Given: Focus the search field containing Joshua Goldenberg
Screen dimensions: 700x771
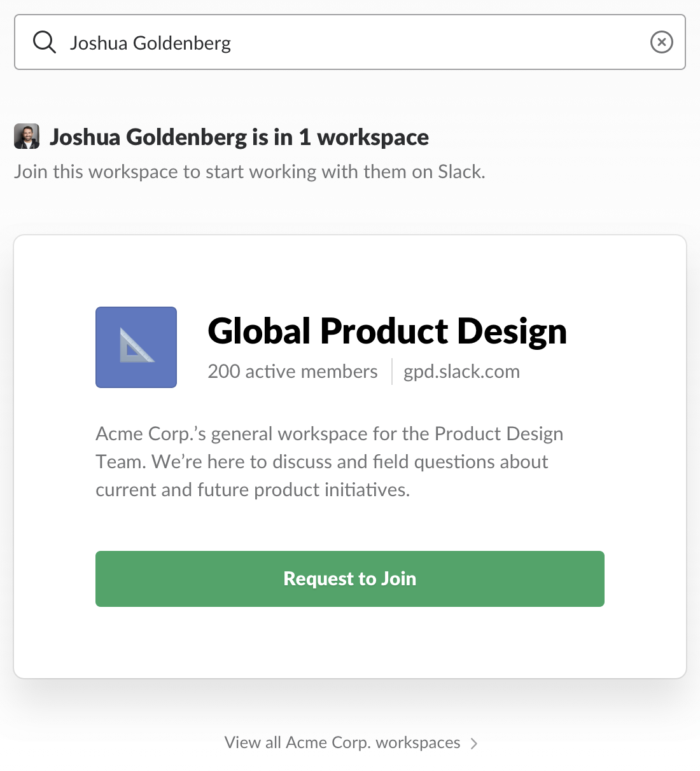Looking at the screenshot, I should 350,43.
